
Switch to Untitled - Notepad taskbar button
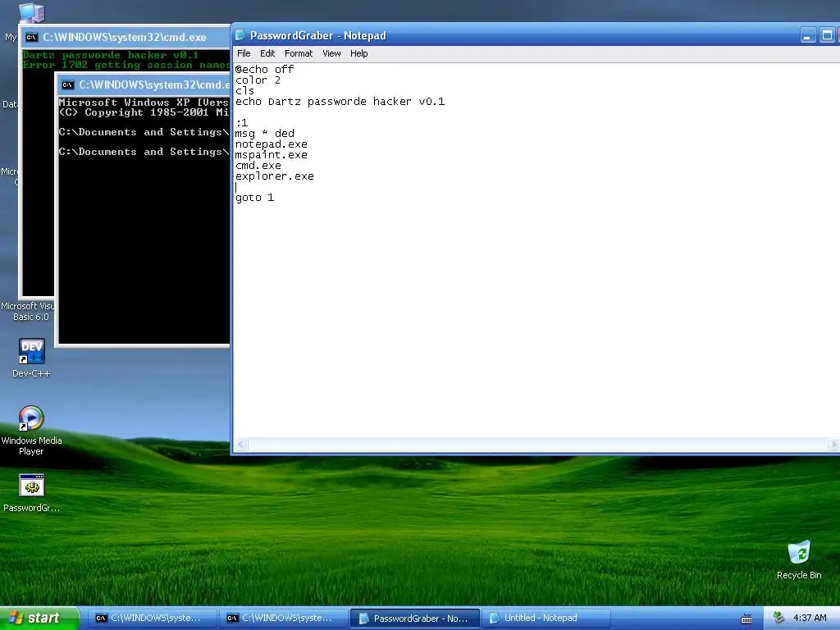click(x=546, y=619)
